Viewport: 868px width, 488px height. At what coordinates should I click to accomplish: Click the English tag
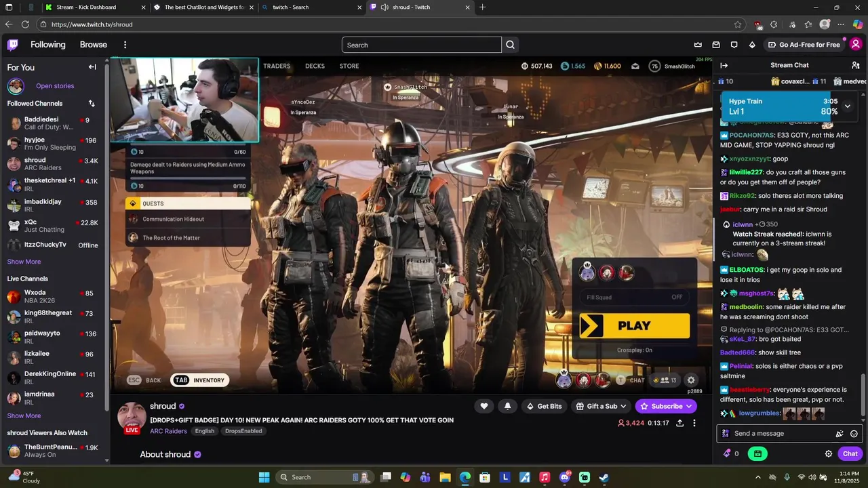coord(204,431)
